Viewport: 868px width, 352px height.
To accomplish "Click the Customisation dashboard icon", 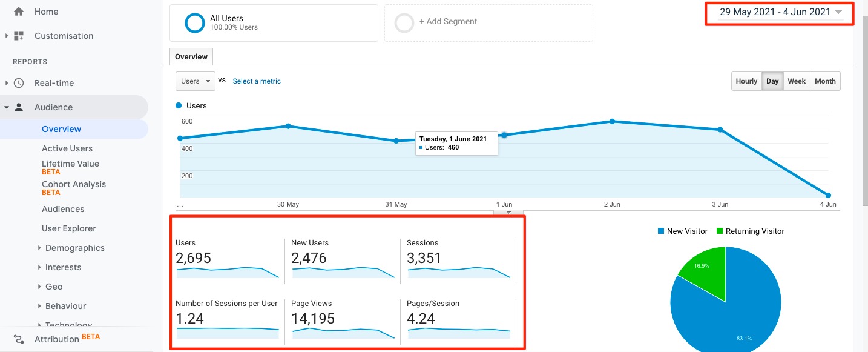I will [19, 36].
